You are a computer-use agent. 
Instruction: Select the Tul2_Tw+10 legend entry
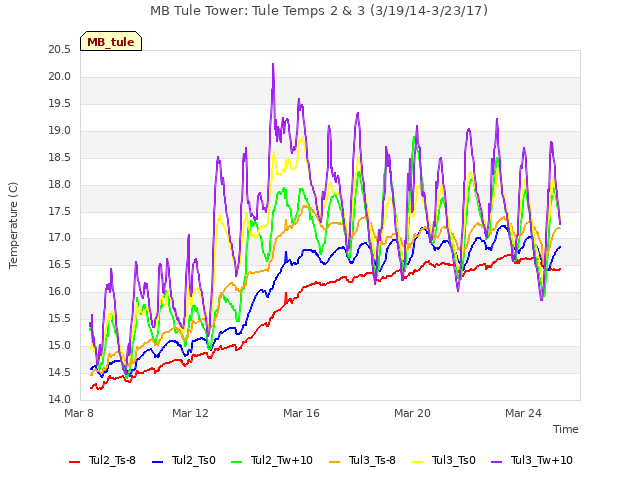[x=272, y=460]
